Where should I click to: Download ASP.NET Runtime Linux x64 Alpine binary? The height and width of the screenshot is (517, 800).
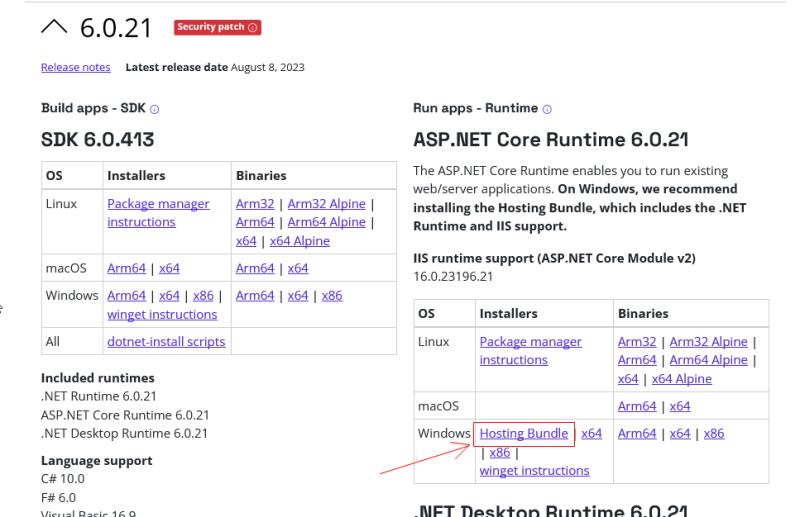click(682, 379)
